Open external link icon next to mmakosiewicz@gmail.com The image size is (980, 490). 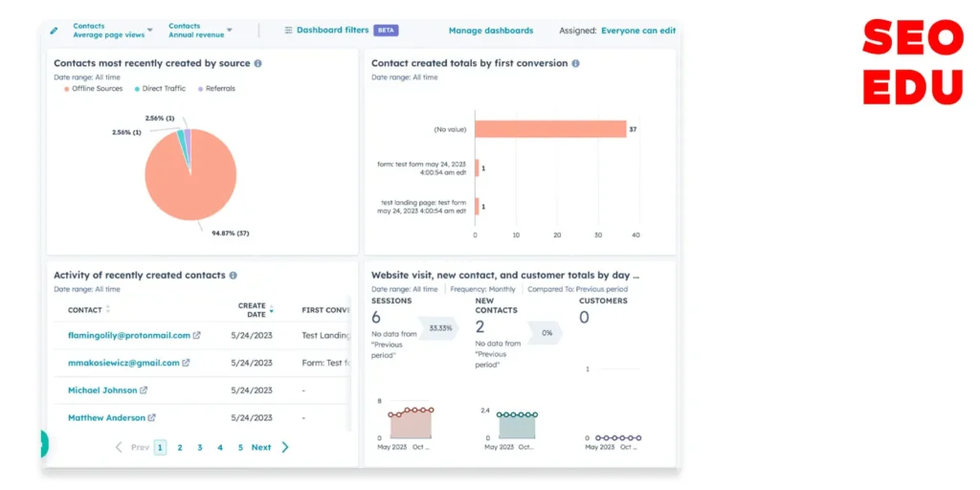point(187,364)
